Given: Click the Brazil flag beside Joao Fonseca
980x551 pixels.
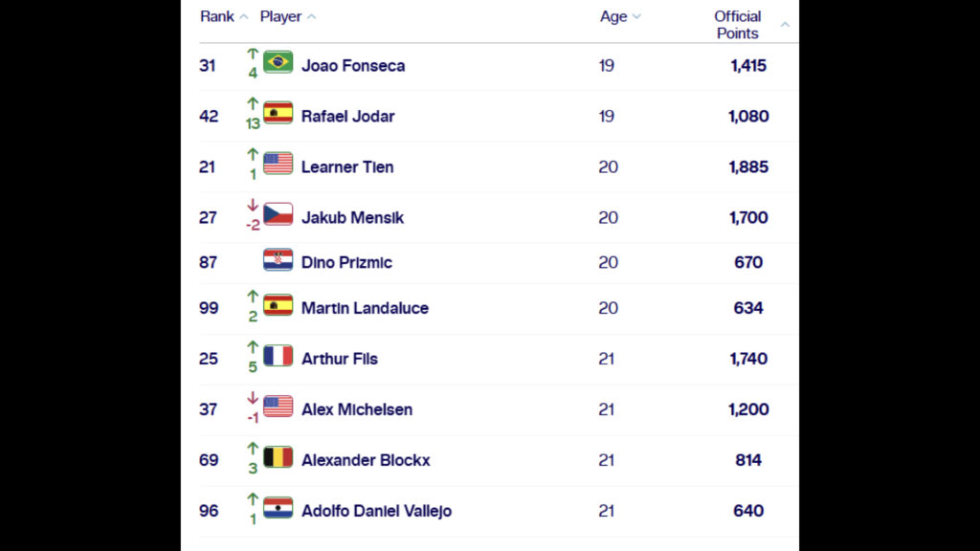Looking at the screenshot, I should (278, 61).
